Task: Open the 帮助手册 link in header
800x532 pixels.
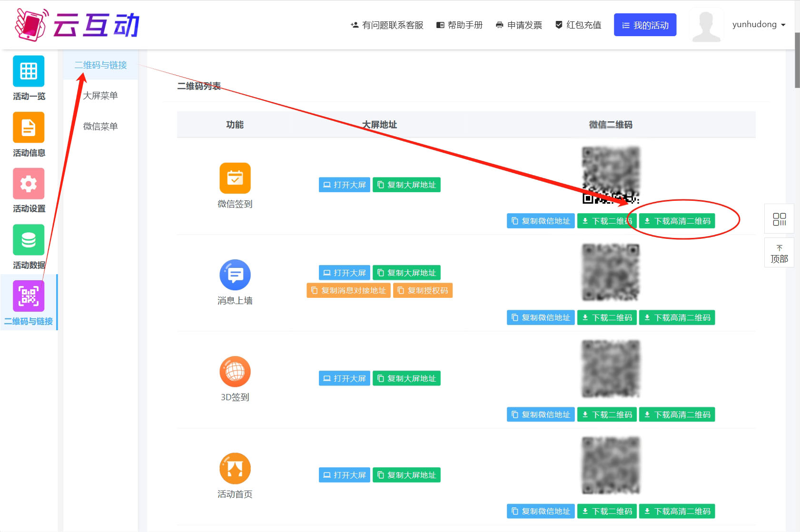Action: 460,25
